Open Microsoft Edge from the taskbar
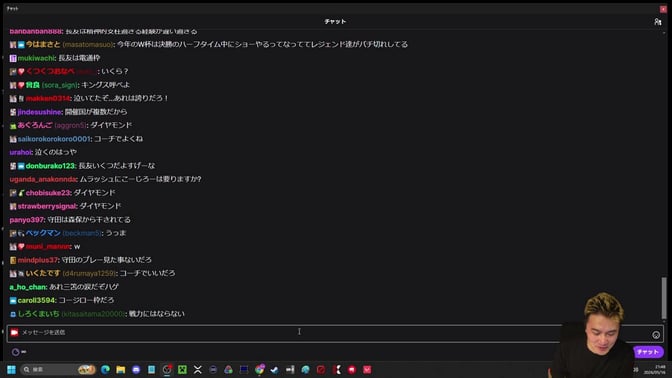The height and width of the screenshot is (378, 672). click(105, 369)
